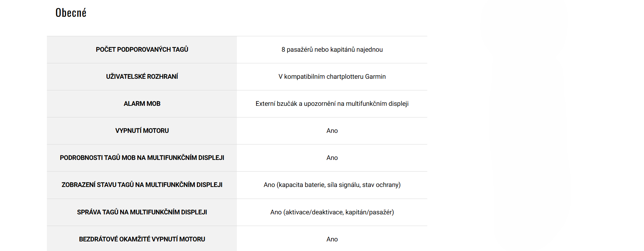Click the Správa tagů na multifunkčním displeji label
Image resolution: width=644 pixels, height=251 pixels.
click(142, 212)
